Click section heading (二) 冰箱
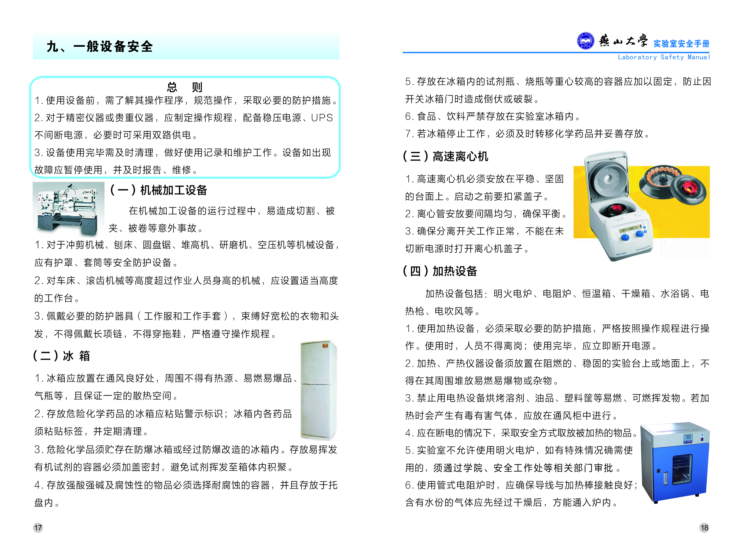The height and width of the screenshot is (560, 742). coord(62,355)
